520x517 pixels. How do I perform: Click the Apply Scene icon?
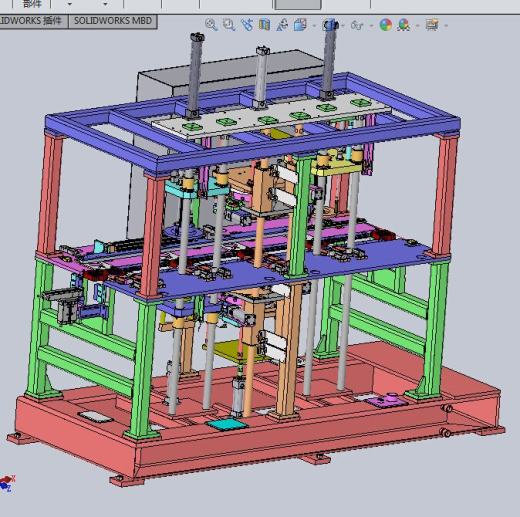tap(403, 25)
